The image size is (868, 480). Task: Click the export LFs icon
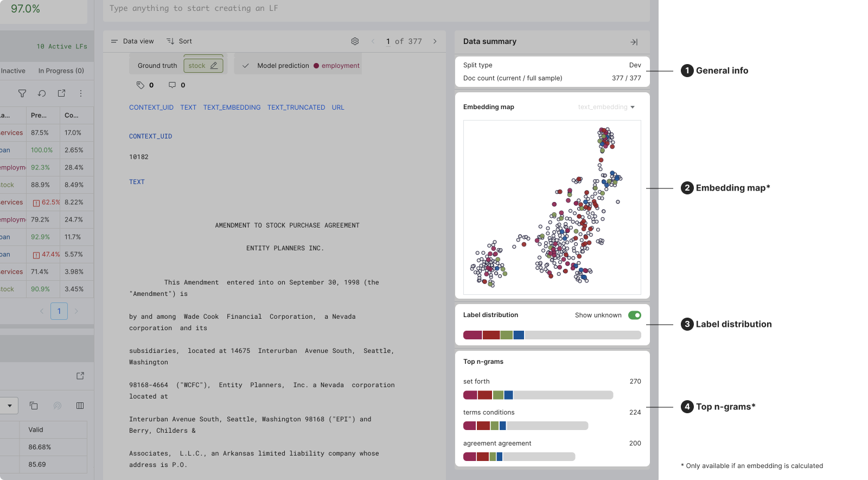61,93
